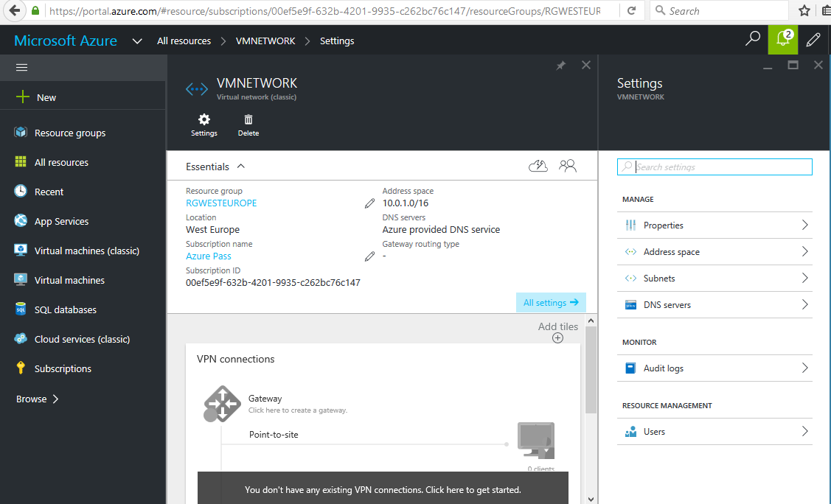Click the browser Search box
This screenshot has height=504, width=831.
pyautogui.click(x=719, y=10)
